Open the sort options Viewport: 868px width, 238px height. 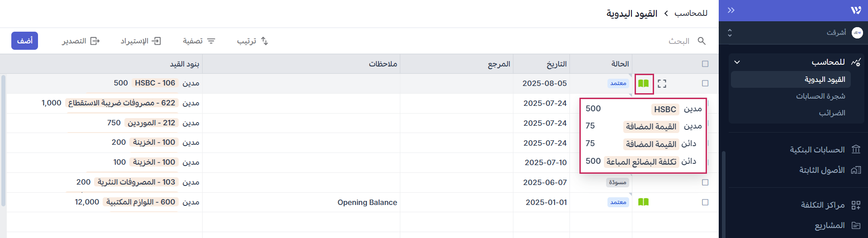(x=252, y=41)
